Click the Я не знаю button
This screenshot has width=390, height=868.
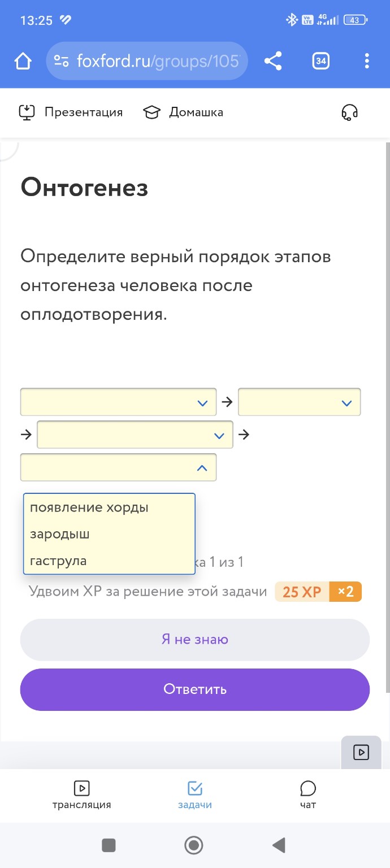click(194, 639)
